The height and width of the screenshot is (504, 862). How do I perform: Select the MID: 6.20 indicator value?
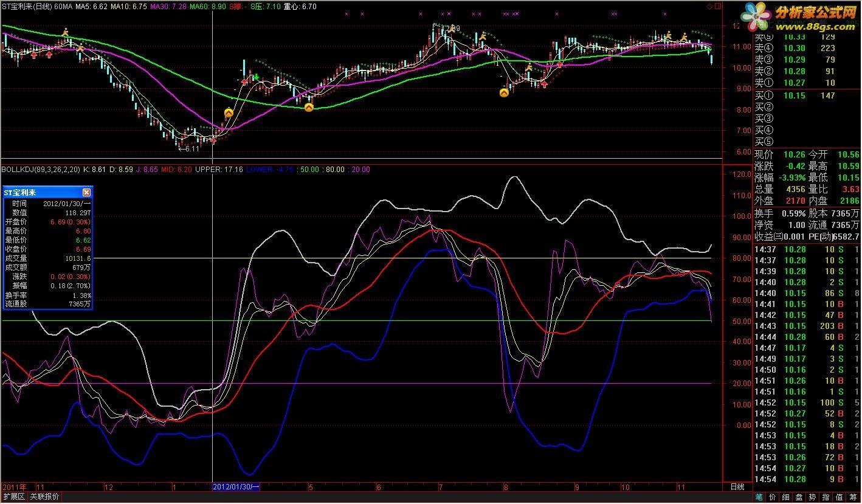[176, 170]
